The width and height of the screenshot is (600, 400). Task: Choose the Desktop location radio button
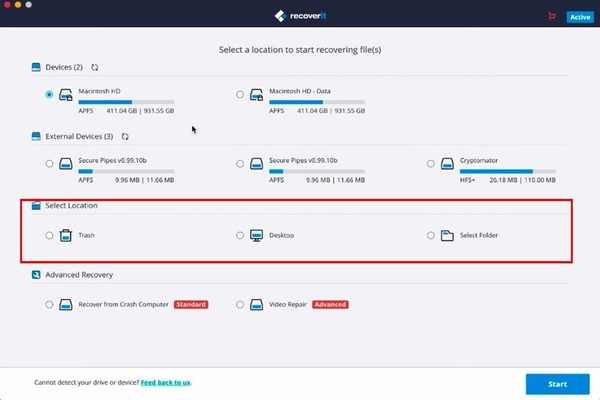click(240, 235)
